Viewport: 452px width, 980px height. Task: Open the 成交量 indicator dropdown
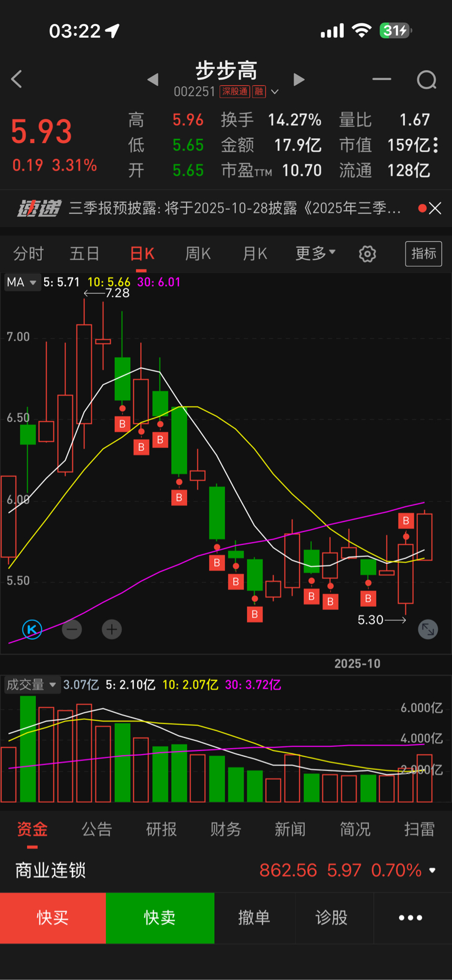click(31, 685)
